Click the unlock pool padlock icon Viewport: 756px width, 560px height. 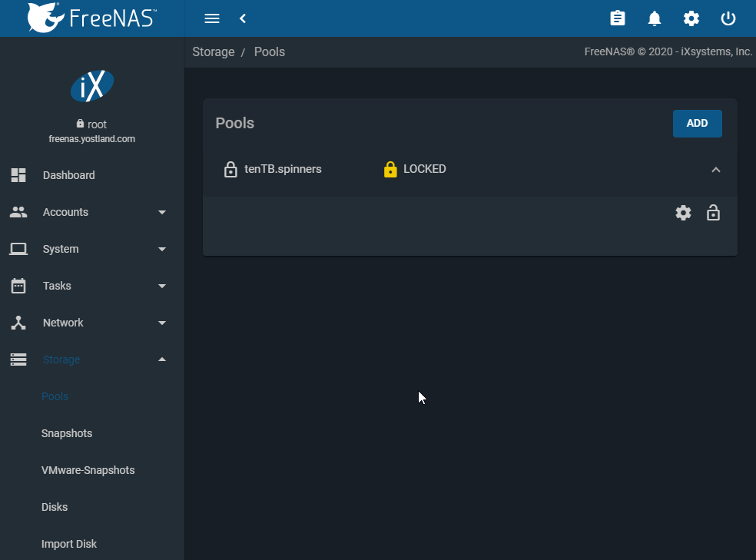[713, 213]
